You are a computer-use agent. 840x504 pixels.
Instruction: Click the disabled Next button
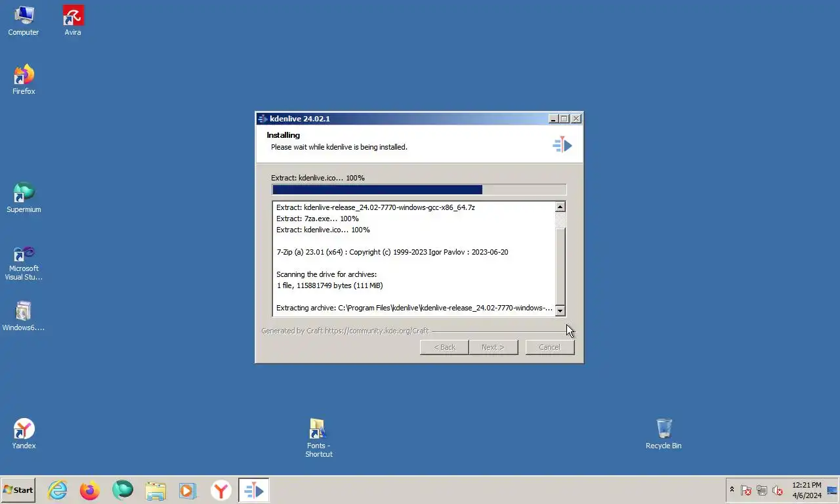click(x=493, y=347)
